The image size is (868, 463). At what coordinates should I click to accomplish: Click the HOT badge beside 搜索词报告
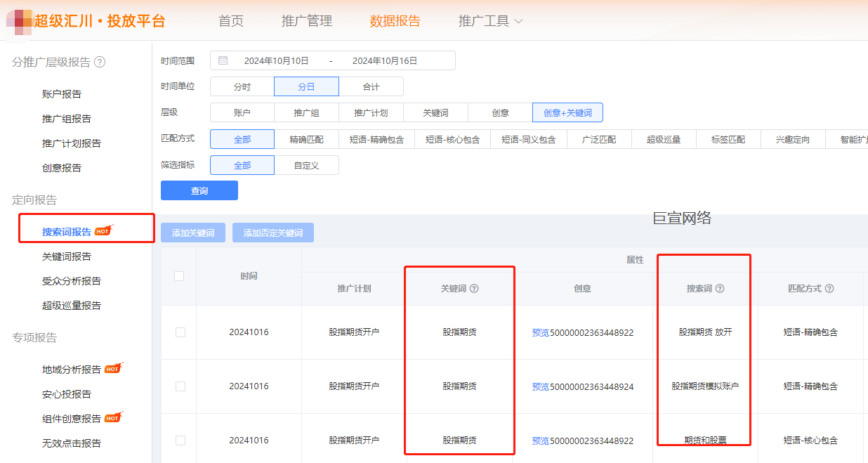pos(104,230)
